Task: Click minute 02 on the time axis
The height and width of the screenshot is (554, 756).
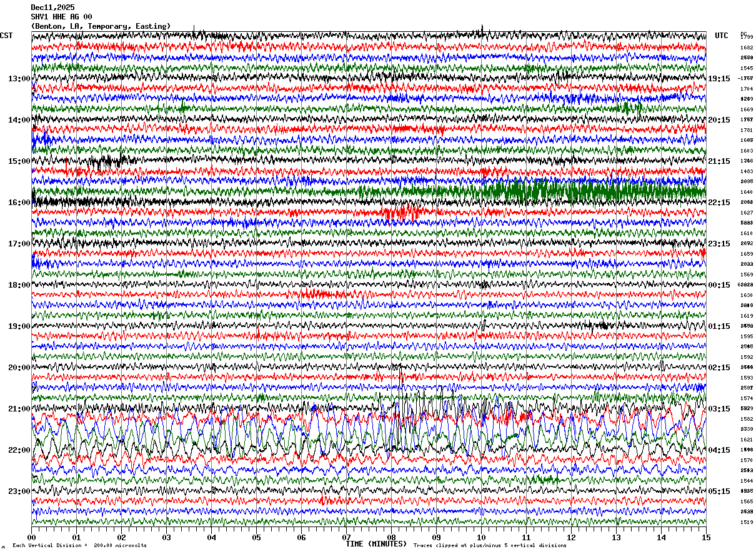Action: coord(121,537)
